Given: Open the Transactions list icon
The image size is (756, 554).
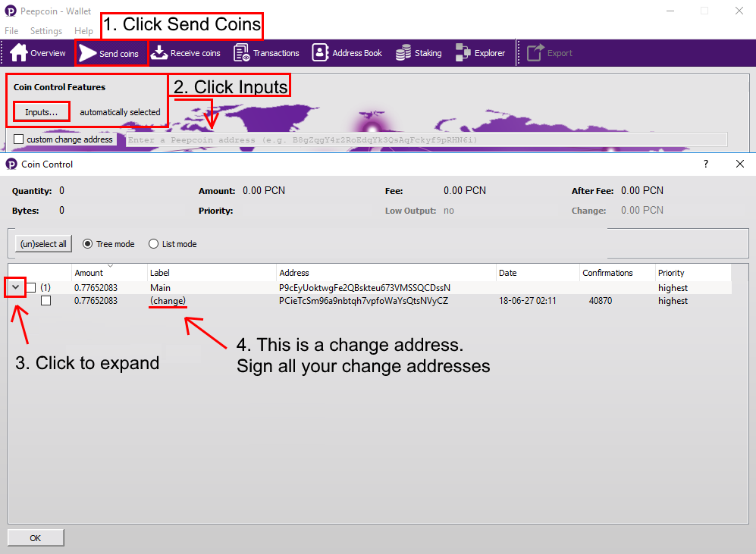Looking at the screenshot, I should pyautogui.click(x=242, y=52).
